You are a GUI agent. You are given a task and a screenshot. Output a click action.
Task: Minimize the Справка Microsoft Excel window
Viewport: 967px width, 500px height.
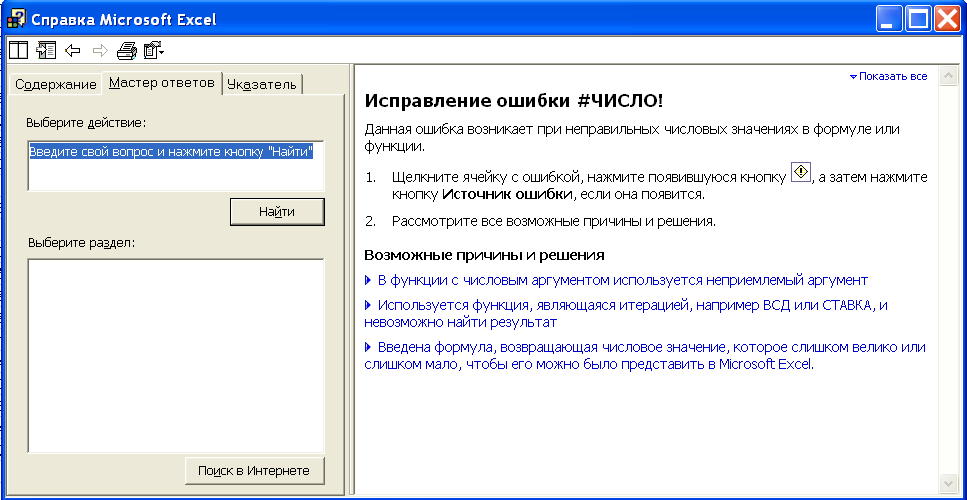889,19
